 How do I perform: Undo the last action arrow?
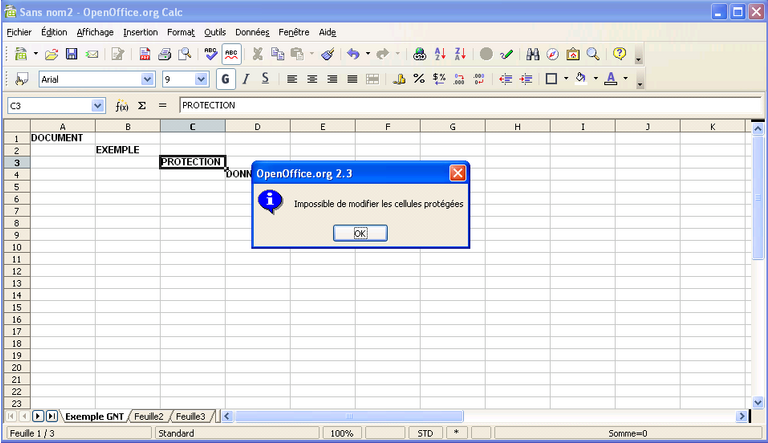click(353, 54)
